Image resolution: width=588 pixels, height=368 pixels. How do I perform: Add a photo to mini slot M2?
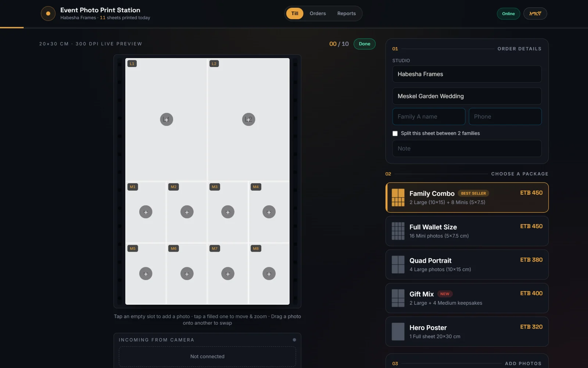coord(187,212)
